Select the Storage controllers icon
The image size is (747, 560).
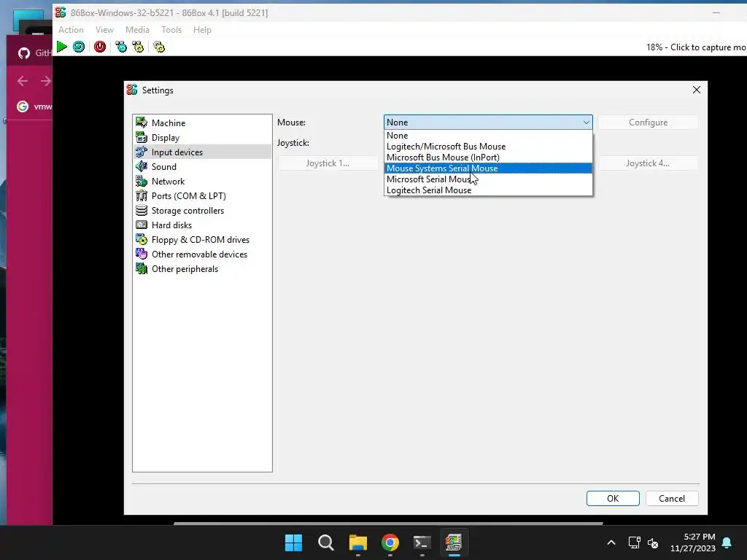[142, 210]
